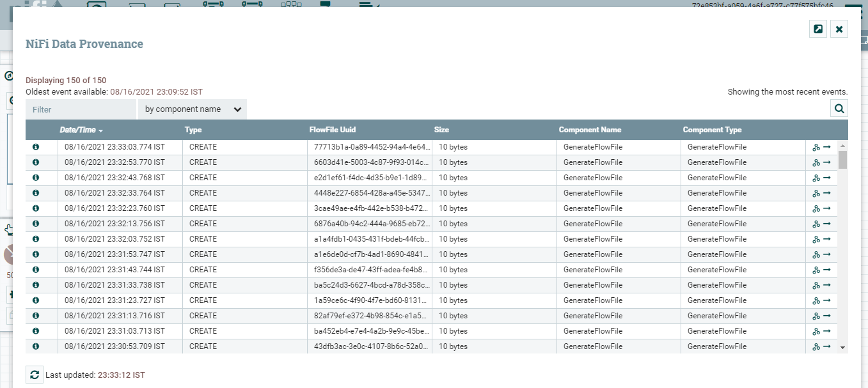868x388 pixels.
Task: Click '10 bytes' size in the 23:31:23.727 row
Action: 453,300
